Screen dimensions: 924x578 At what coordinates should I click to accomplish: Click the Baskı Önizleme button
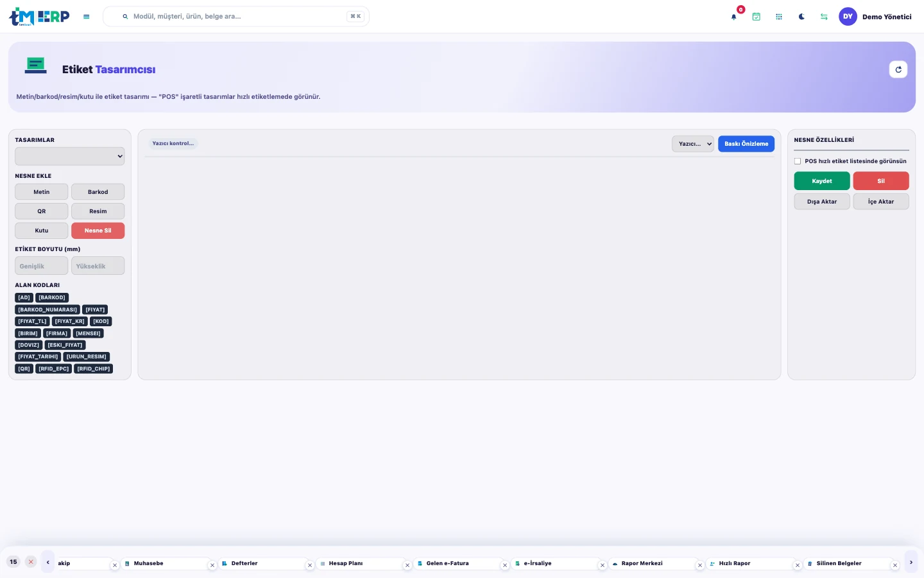click(746, 144)
